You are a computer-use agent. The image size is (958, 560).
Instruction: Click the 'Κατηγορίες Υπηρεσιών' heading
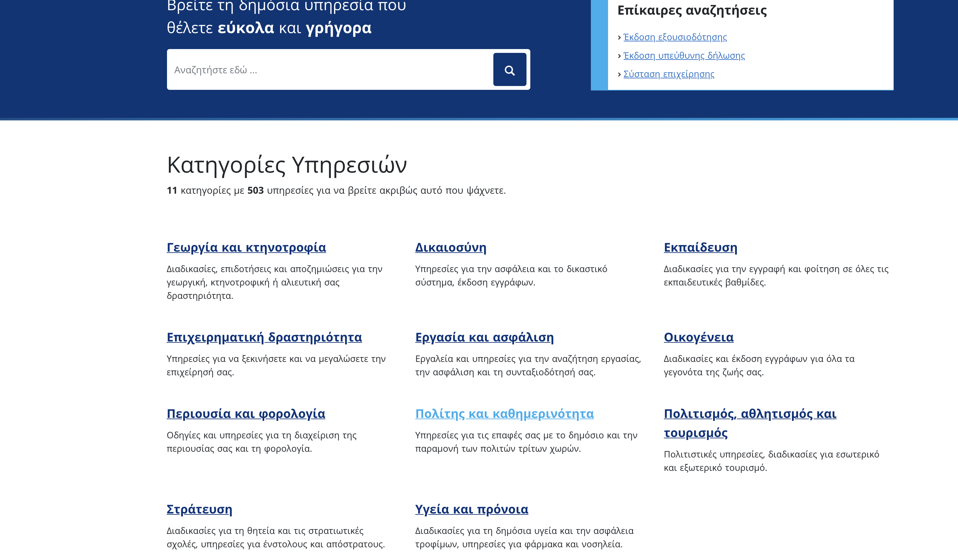click(x=287, y=165)
